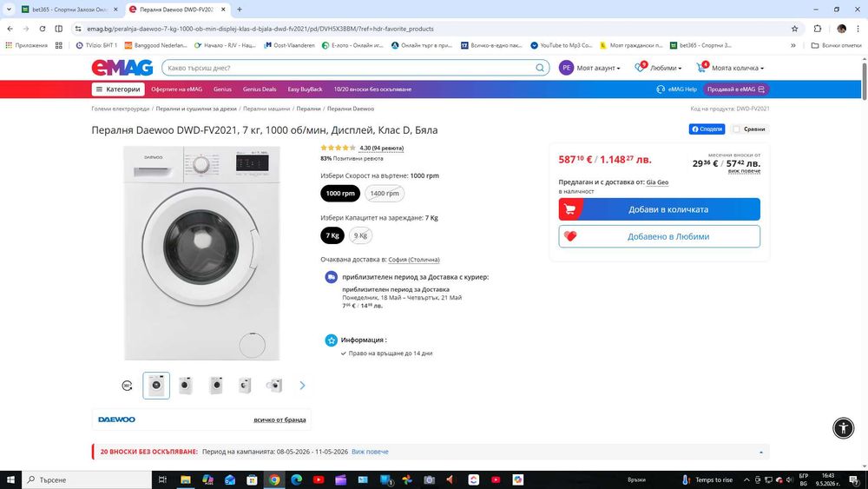Viewport: 868px width, 489px height.
Task: Switch to the bet365 browser tab
Action: click(x=69, y=10)
